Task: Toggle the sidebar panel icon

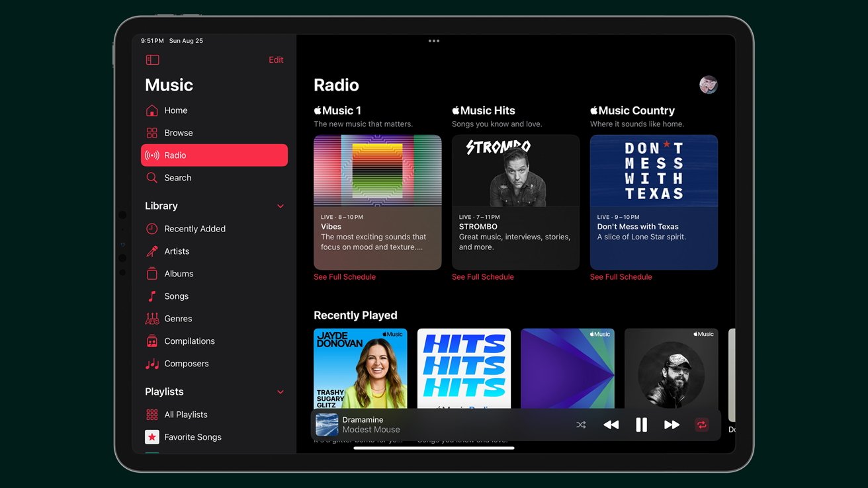Action: coord(152,60)
